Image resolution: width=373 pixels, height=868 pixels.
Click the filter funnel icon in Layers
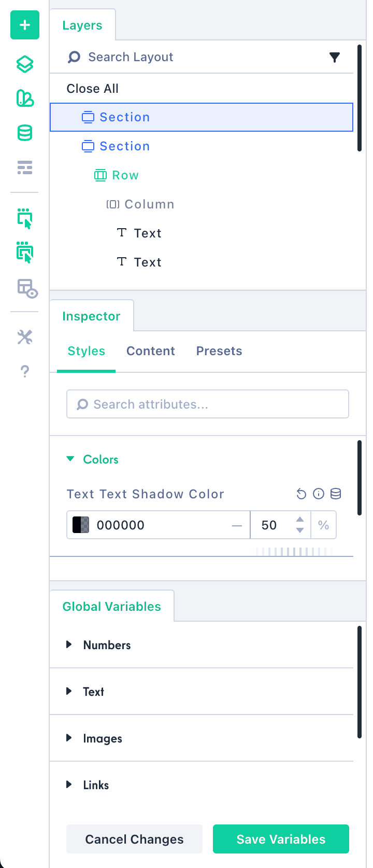335,57
